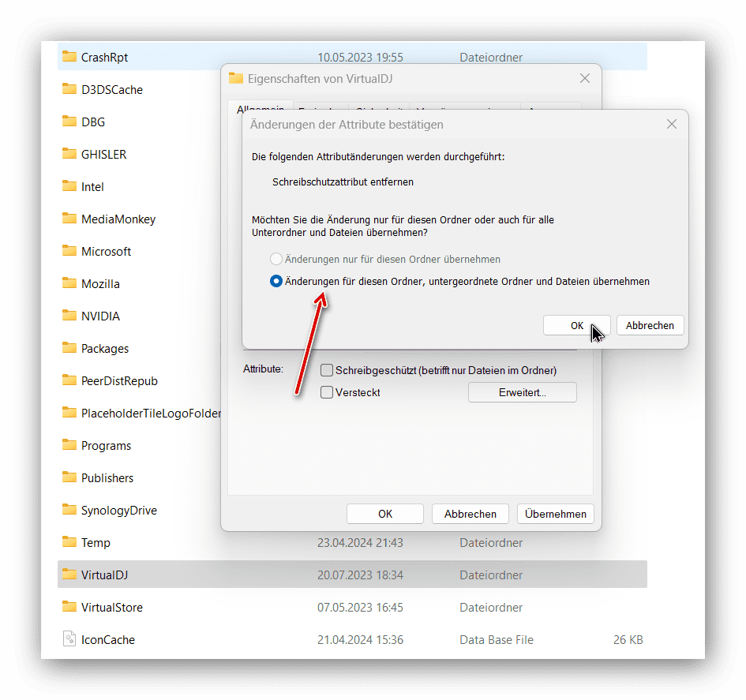Close the Änderungen der Attribute bestätigen dialog

671,124
